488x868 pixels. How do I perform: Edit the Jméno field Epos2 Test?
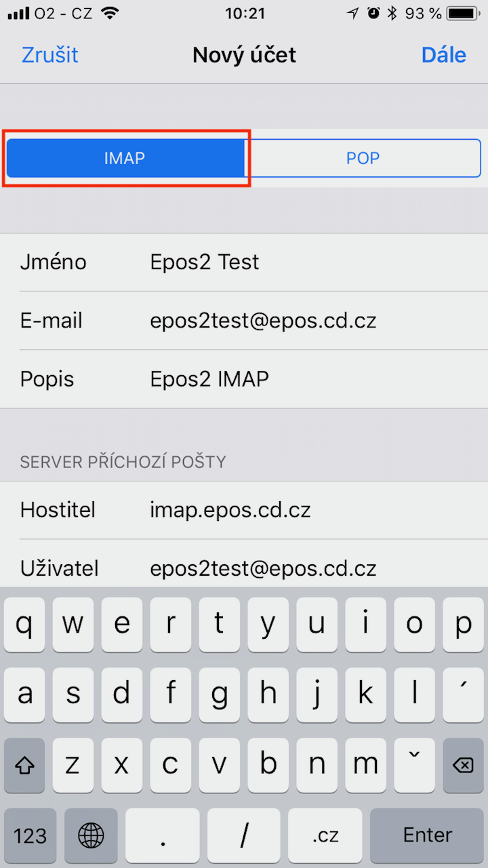[x=244, y=262]
